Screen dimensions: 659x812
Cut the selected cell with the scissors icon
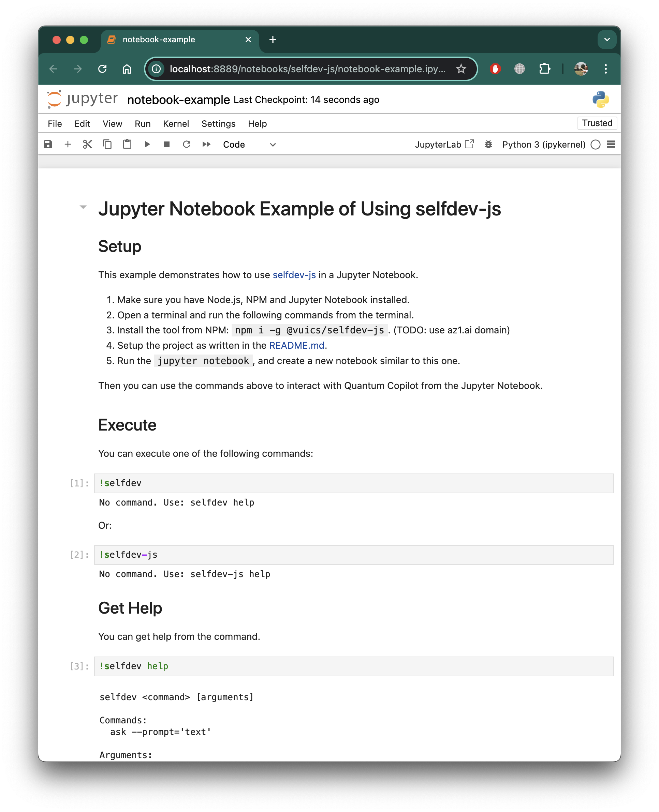coord(88,144)
